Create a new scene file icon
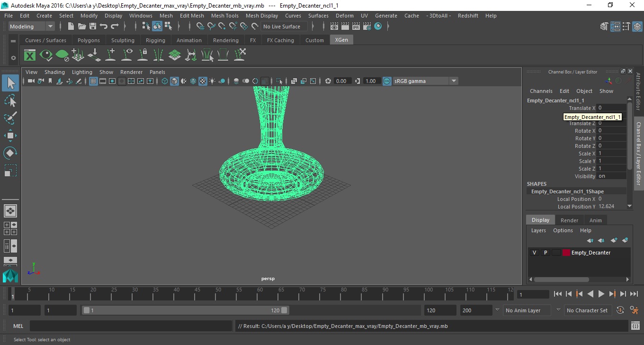This screenshot has width=644, height=345. 71,27
